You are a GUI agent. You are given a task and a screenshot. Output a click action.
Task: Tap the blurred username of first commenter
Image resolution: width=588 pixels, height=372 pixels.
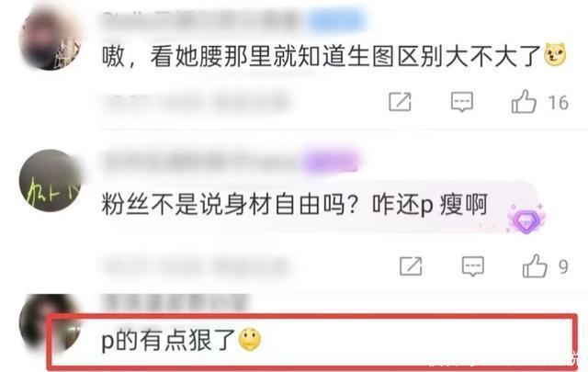click(202, 19)
